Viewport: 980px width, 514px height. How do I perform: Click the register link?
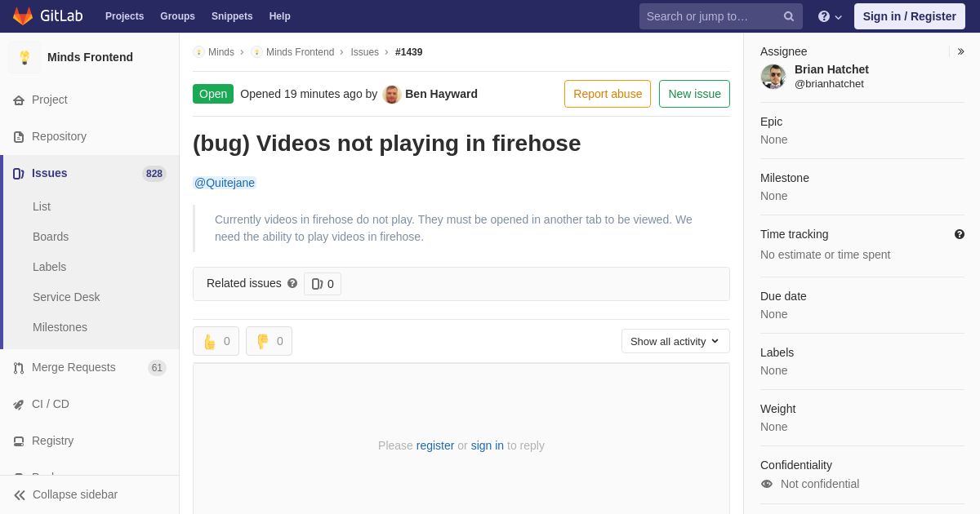(435, 445)
